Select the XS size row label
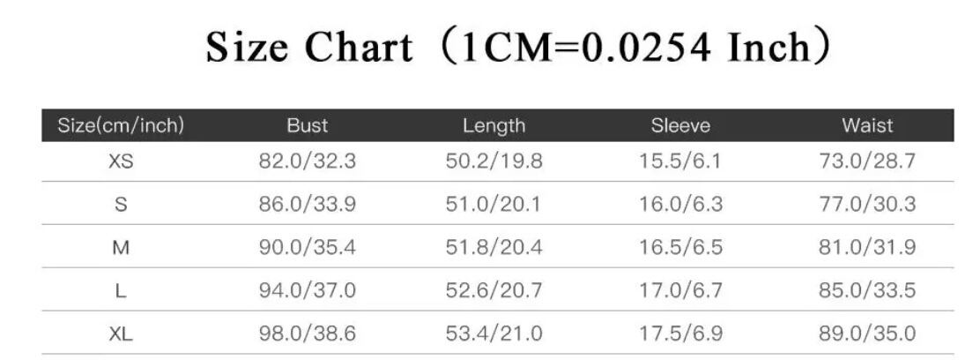Screen dimensions: 980x360 tap(121, 162)
